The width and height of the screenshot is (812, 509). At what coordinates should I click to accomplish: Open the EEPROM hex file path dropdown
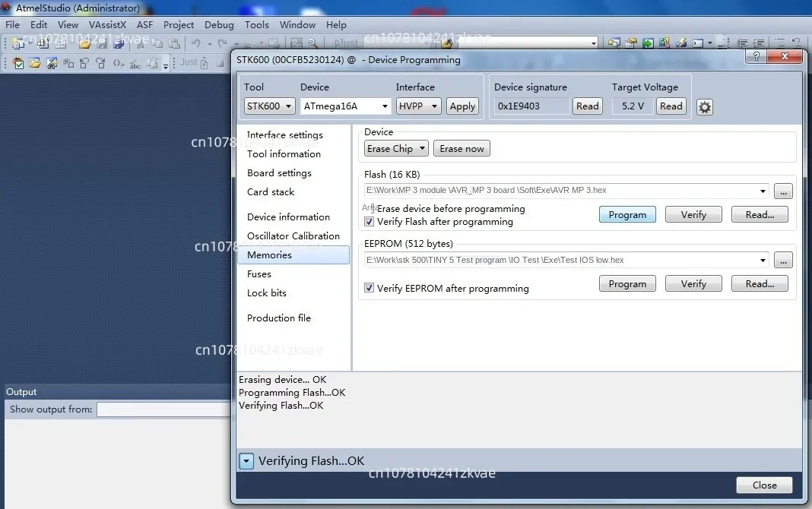(x=763, y=260)
